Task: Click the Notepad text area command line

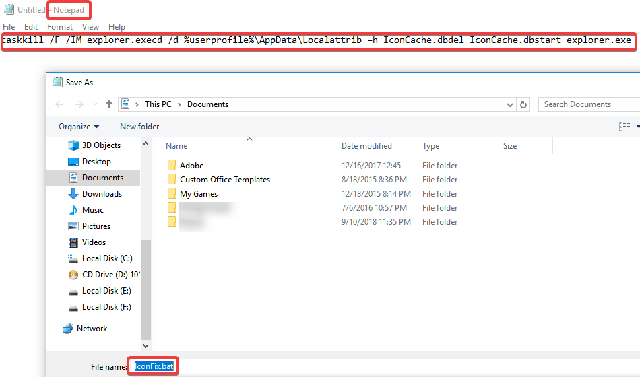Action: pos(318,40)
